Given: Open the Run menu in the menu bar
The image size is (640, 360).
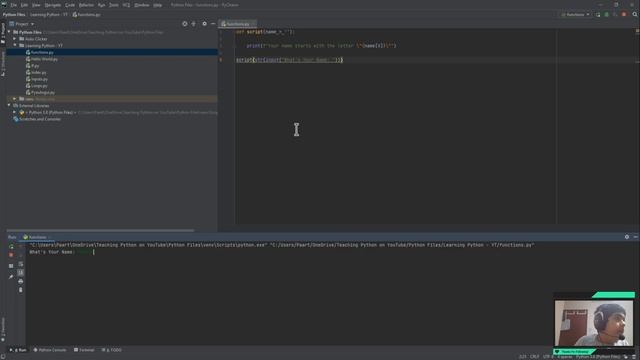Looking at the screenshot, I should pos(101,5).
